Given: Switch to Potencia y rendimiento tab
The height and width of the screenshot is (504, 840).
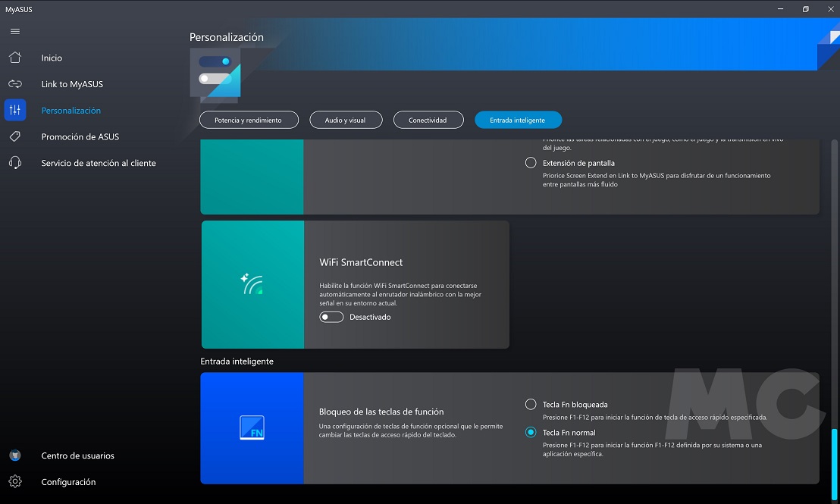Looking at the screenshot, I should click(249, 120).
